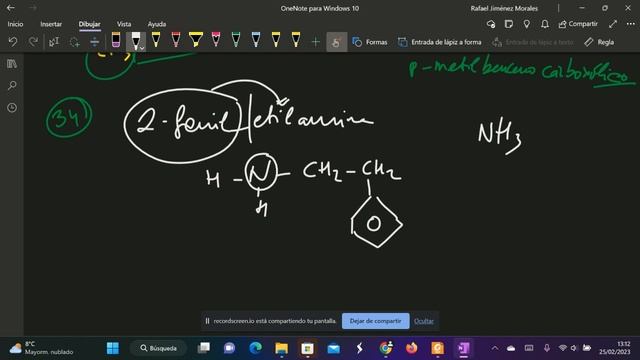
Task: Insert or remove extra space tool
Action: (94, 42)
